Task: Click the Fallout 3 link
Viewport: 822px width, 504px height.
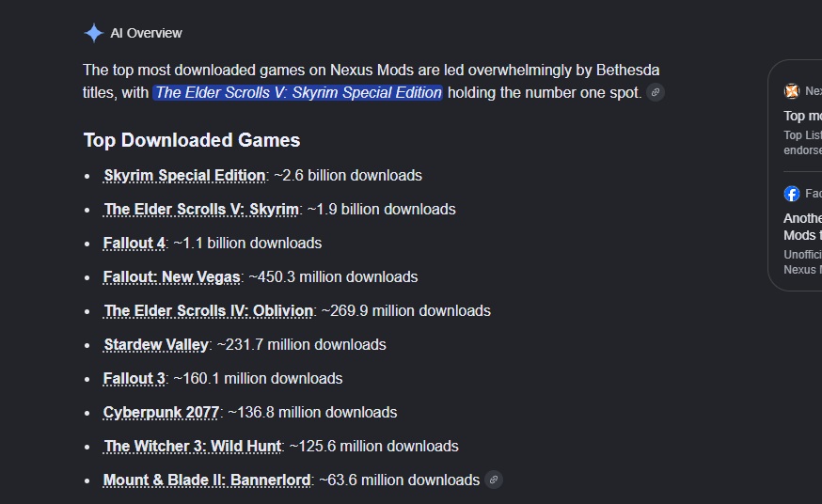Action: point(134,379)
